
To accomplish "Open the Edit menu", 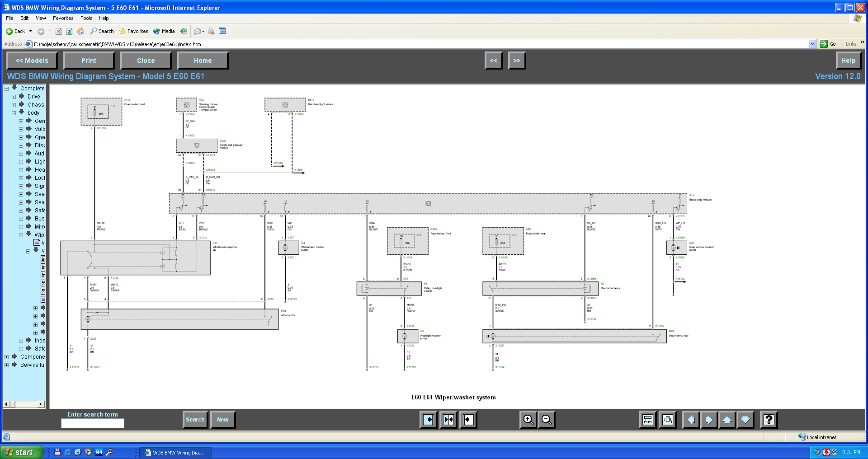I will [x=24, y=18].
